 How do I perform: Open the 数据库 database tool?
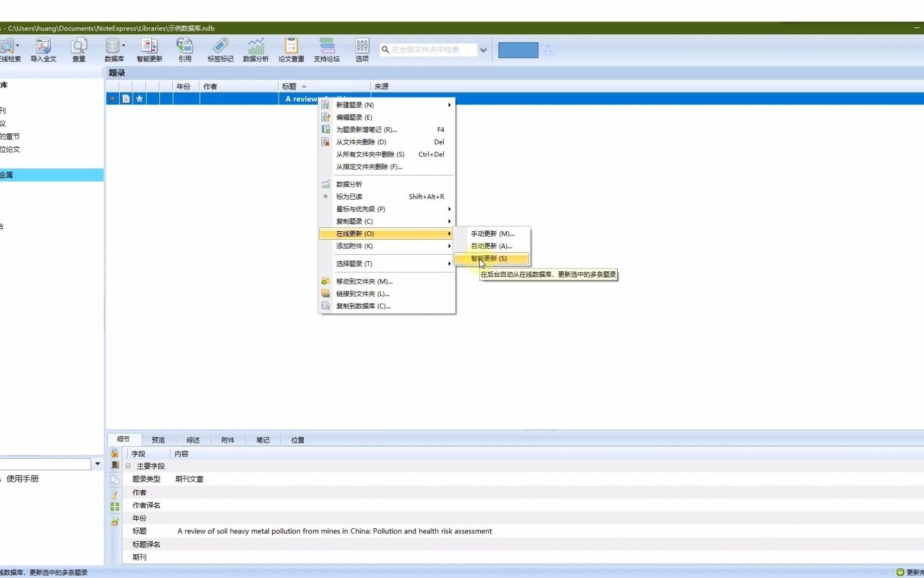tap(113, 50)
